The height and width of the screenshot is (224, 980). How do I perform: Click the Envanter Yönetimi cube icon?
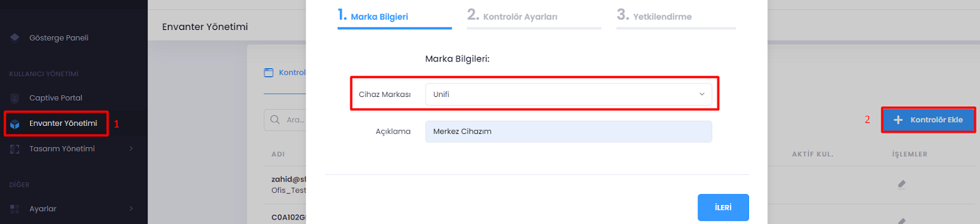(15, 124)
